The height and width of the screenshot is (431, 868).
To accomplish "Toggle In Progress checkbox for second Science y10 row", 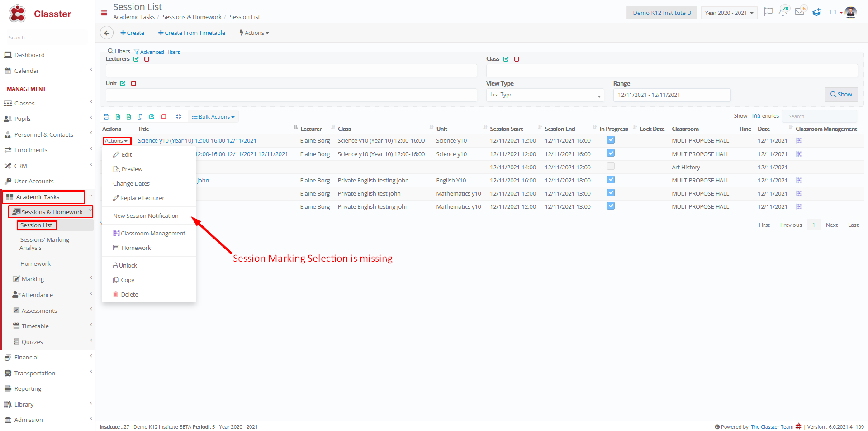I will [611, 153].
